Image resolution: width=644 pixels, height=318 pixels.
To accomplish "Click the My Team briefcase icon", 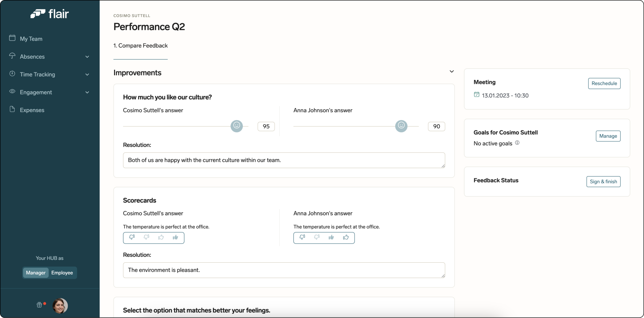I will coord(12,38).
